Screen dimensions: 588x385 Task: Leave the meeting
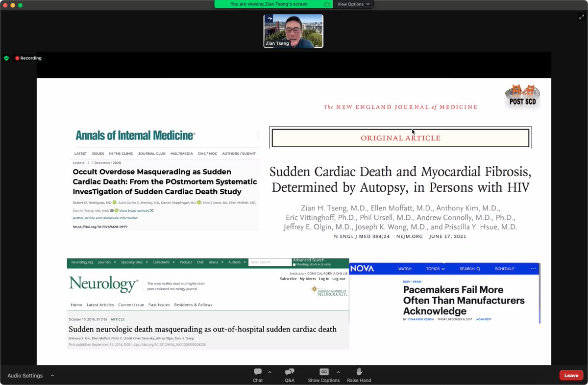571,375
